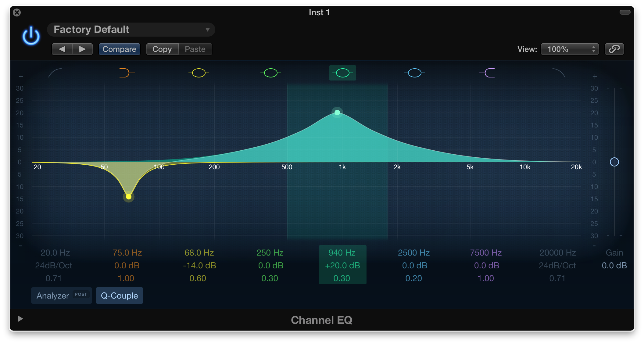Toggle the yellow parametric band icon
Viewport: 644px width, 344px height.
coord(199,73)
